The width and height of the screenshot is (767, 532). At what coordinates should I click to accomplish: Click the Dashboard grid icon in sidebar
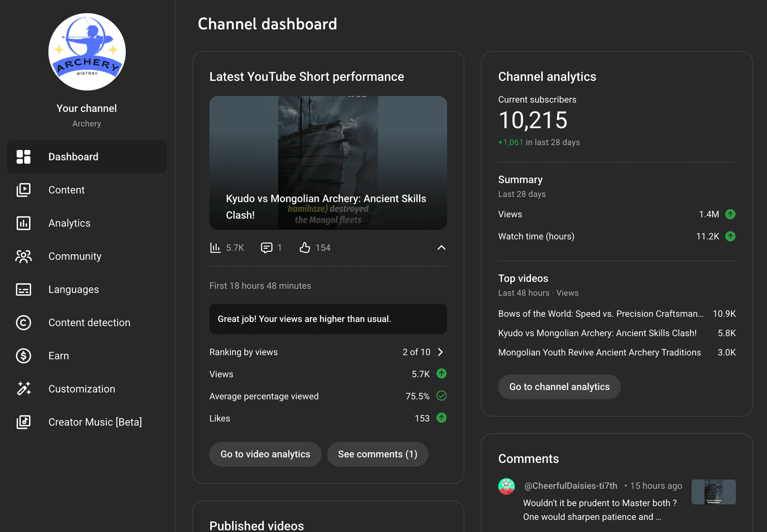tap(24, 157)
